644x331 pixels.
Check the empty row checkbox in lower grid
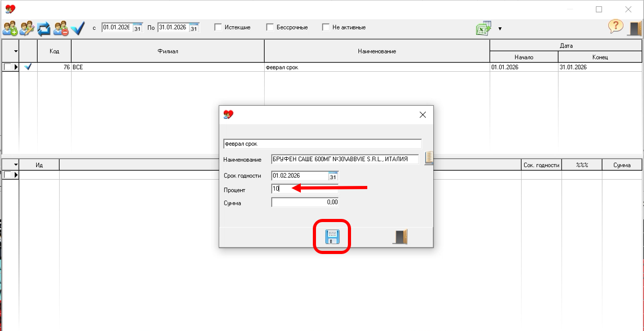coord(7,175)
